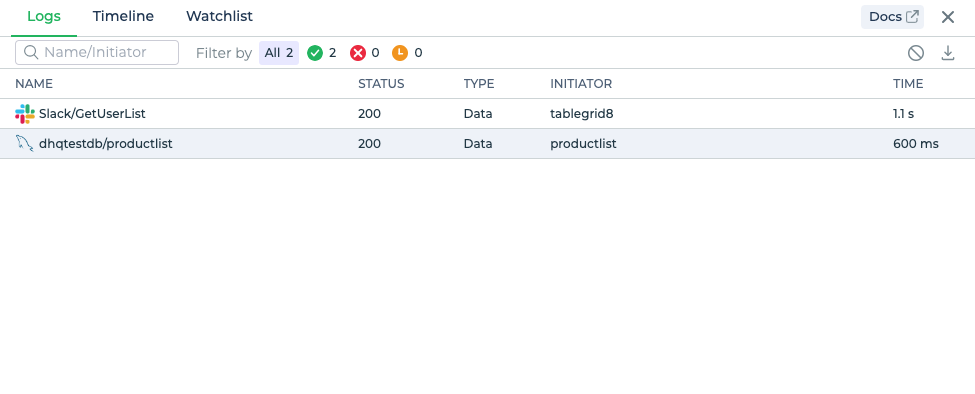Click Data type in dhqtestdb row

(x=478, y=144)
